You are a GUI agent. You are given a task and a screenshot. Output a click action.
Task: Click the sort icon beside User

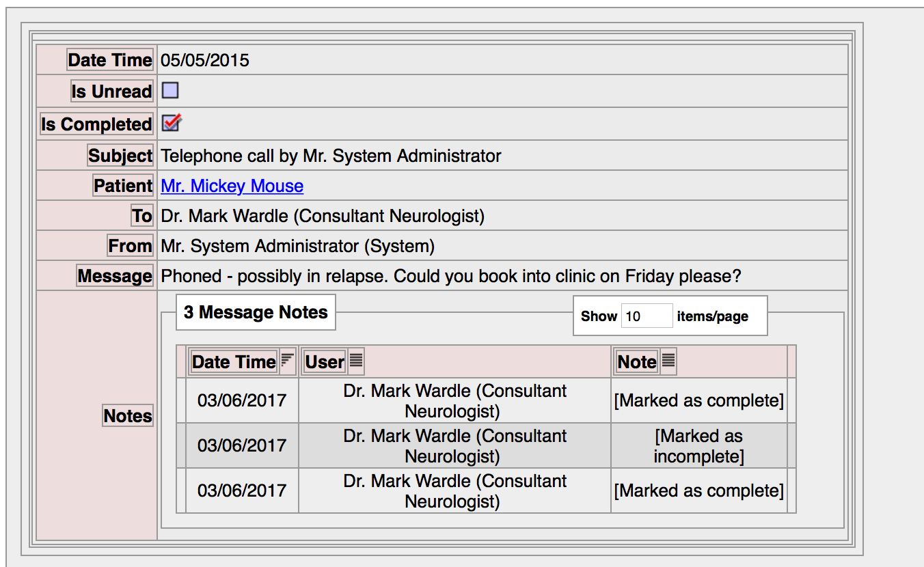point(356,361)
